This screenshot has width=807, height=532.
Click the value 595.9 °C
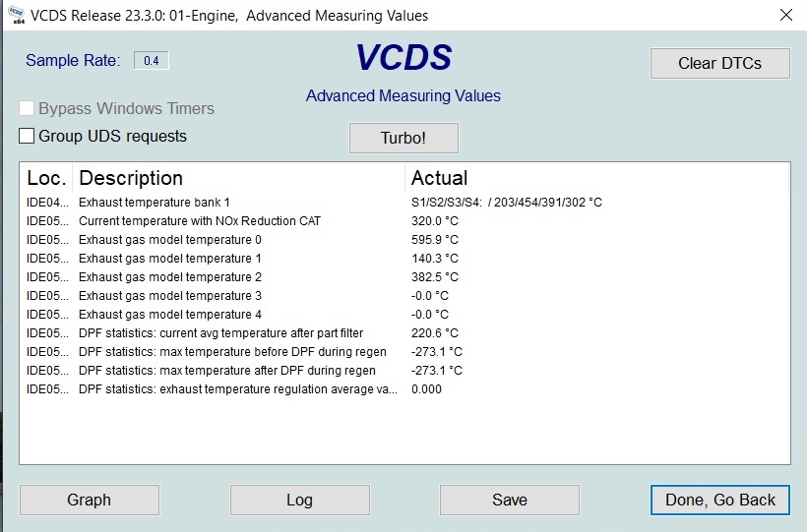(434, 240)
